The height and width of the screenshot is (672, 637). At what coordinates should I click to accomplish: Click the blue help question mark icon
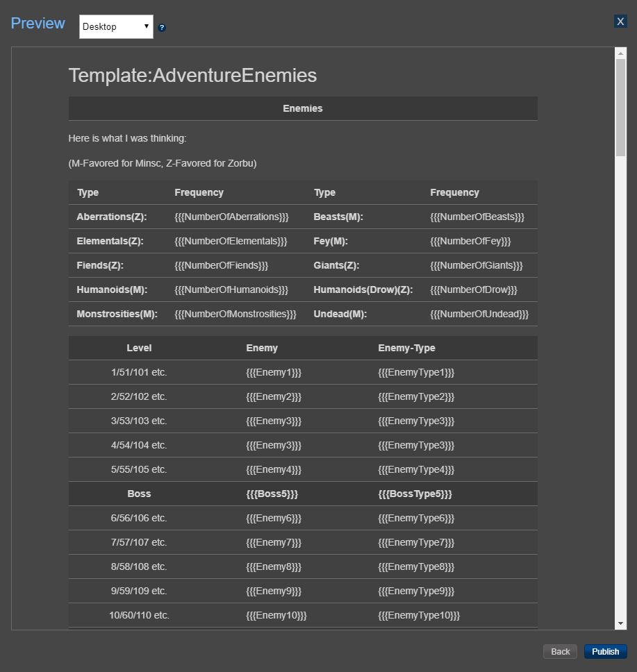(x=162, y=28)
